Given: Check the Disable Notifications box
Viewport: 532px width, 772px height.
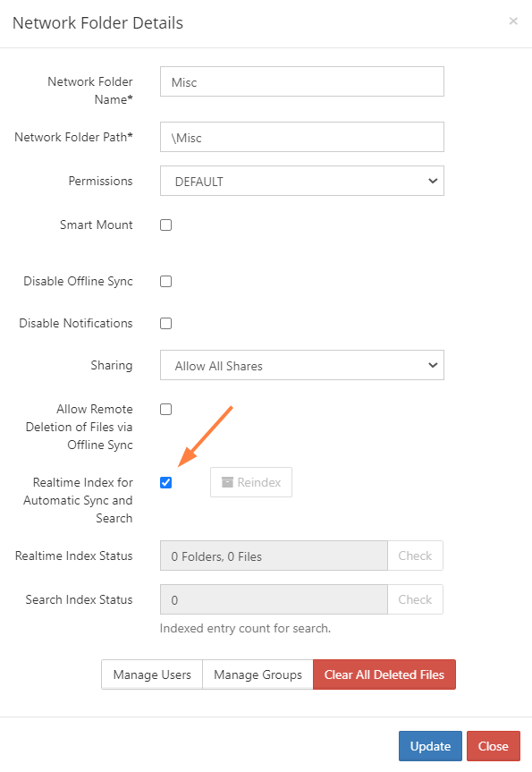Looking at the screenshot, I should tap(165, 323).
